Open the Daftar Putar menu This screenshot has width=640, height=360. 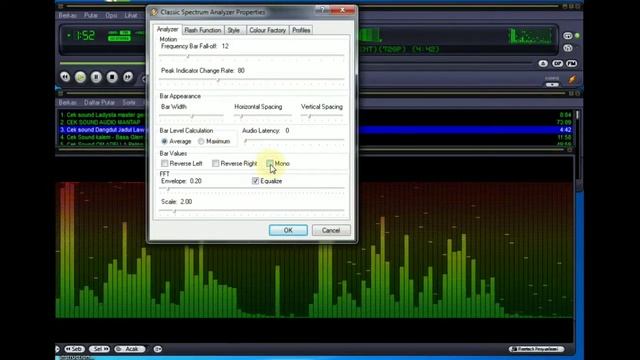click(99, 102)
